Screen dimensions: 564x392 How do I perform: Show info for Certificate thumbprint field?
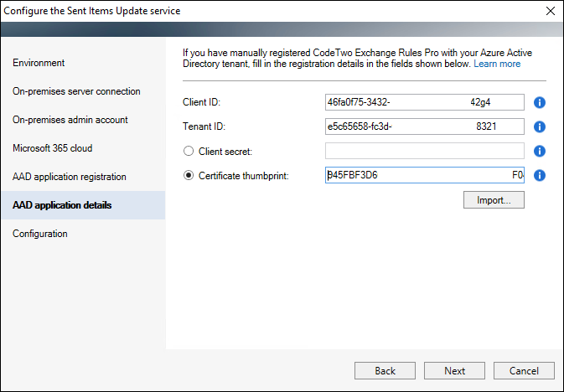(539, 176)
